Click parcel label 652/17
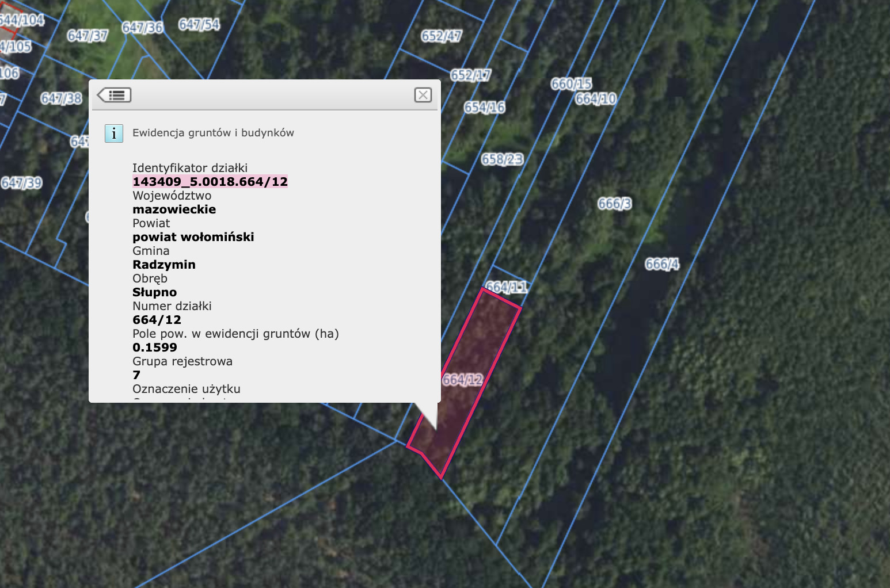 (471, 75)
